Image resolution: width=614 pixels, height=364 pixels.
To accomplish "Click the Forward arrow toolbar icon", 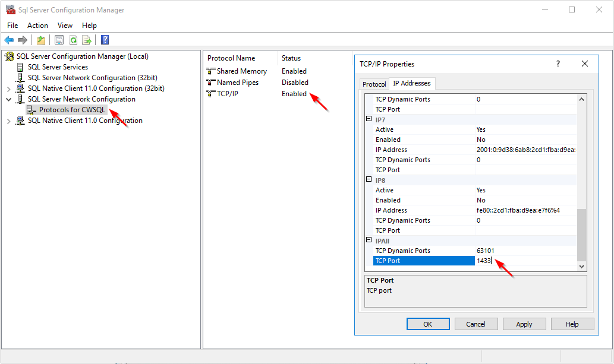I will click(23, 40).
